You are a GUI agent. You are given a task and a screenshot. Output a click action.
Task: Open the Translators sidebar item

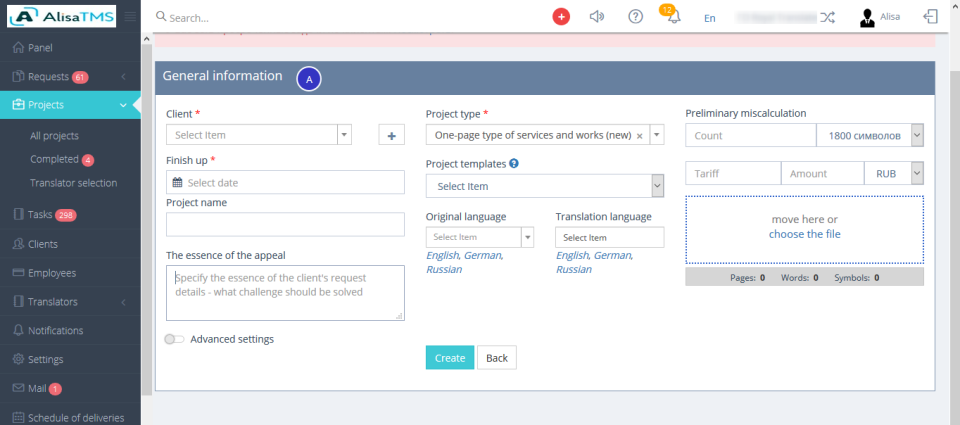point(70,302)
